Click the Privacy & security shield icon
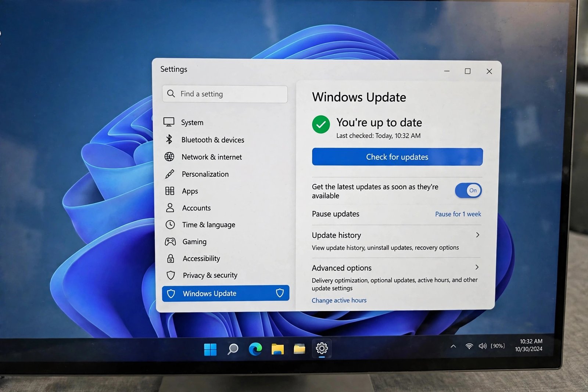Image resolution: width=588 pixels, height=392 pixels. pyautogui.click(x=171, y=275)
